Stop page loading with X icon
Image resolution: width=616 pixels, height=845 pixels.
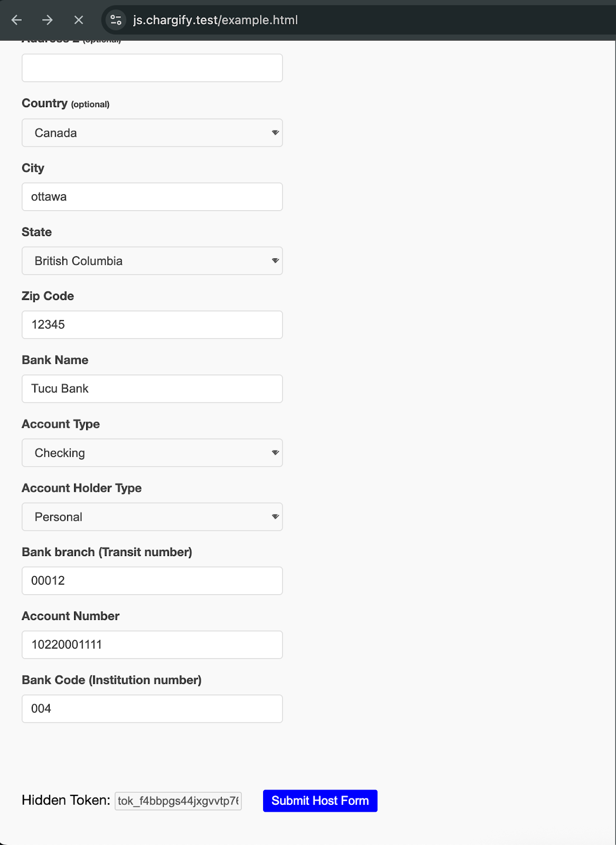click(79, 20)
